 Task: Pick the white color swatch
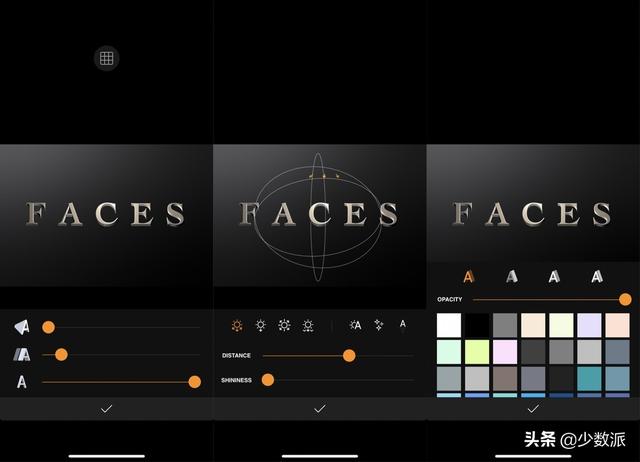pos(449,325)
